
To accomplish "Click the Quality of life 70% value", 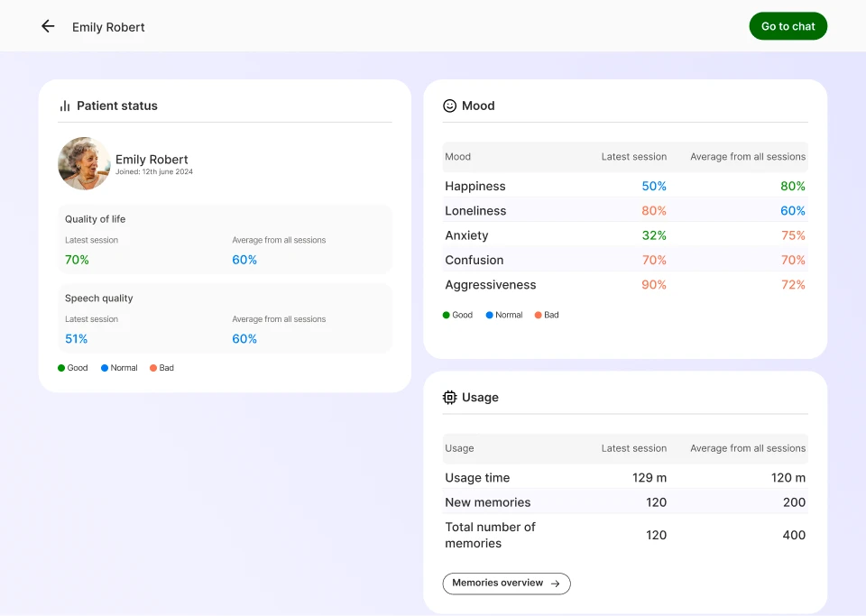I will [x=77, y=260].
